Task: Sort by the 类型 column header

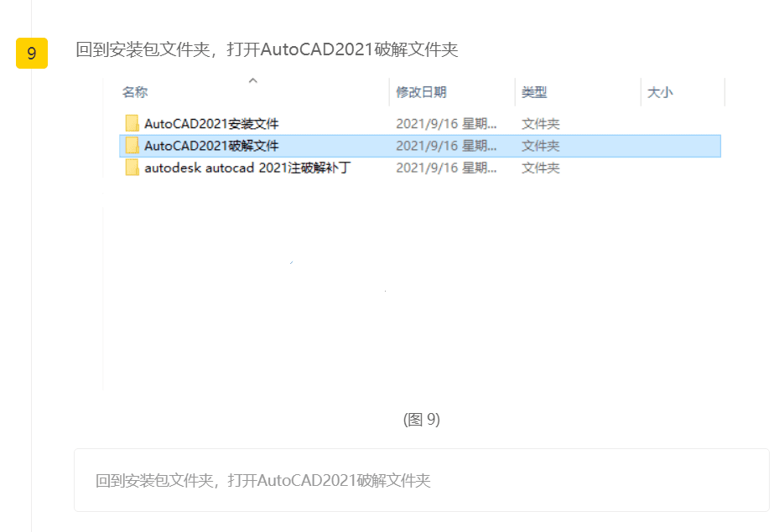Action: 534,92
